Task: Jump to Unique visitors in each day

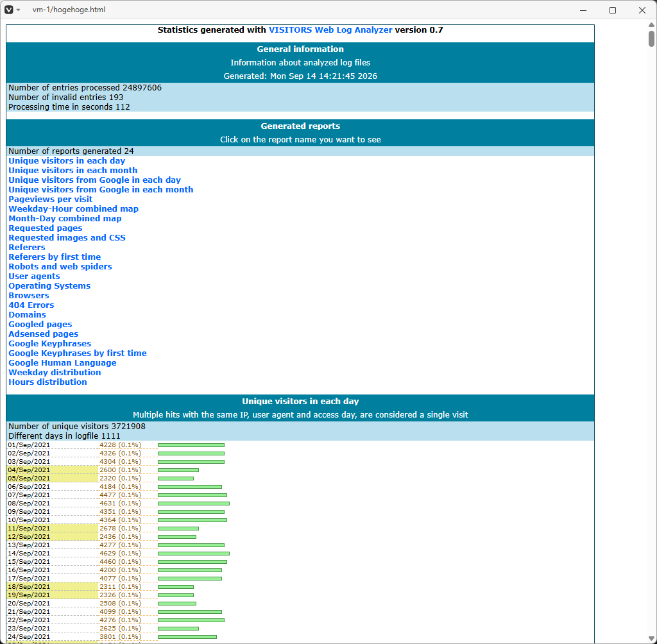Action: 67,161
